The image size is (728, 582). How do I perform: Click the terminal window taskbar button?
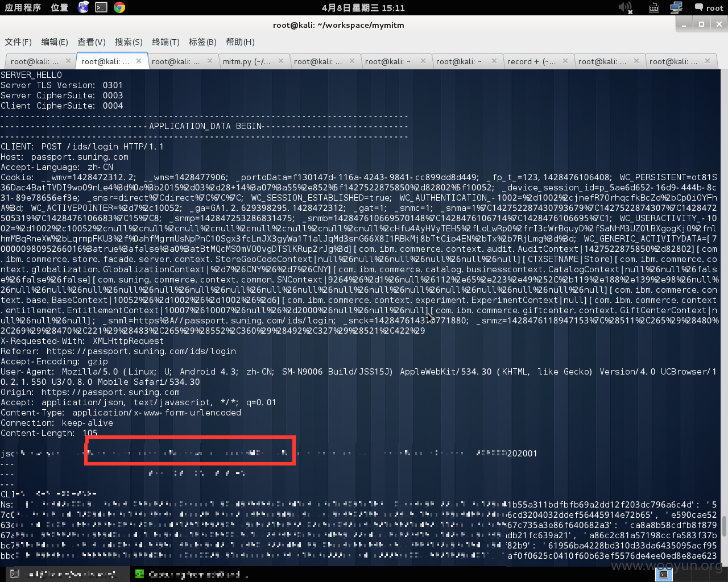pyautogui.click(x=67, y=575)
